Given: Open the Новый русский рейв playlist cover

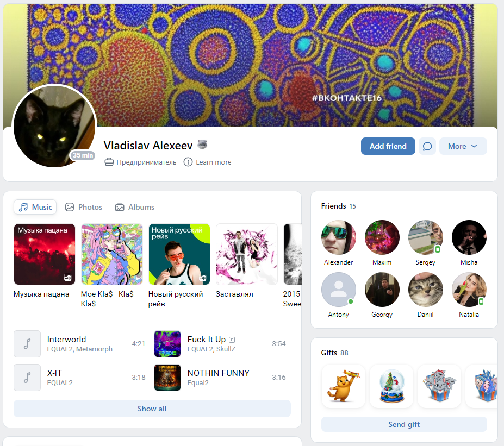Looking at the screenshot, I should tap(179, 254).
